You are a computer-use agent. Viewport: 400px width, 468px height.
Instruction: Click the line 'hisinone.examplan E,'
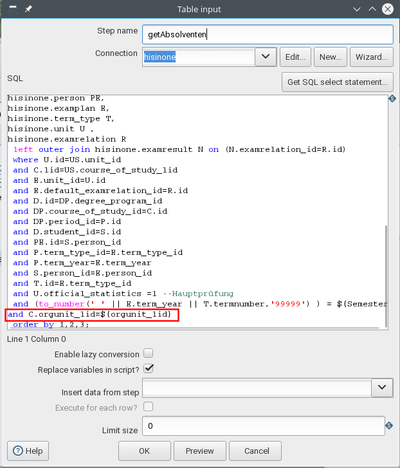click(x=58, y=108)
